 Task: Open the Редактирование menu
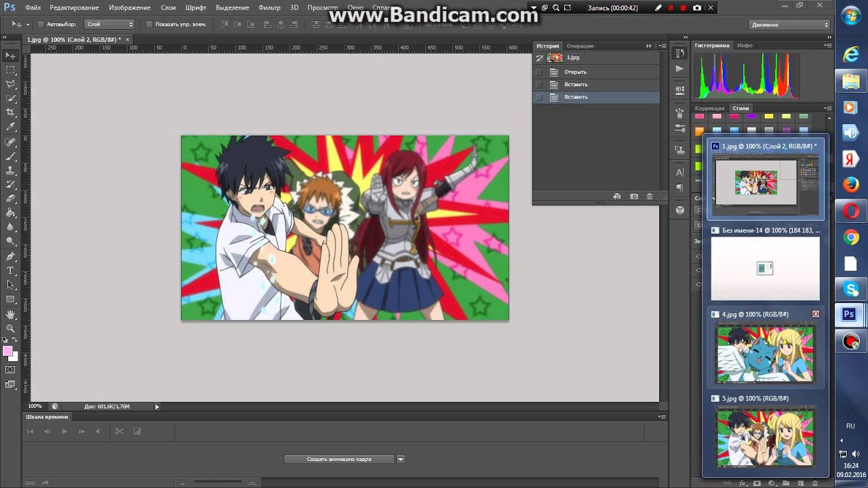click(x=74, y=7)
